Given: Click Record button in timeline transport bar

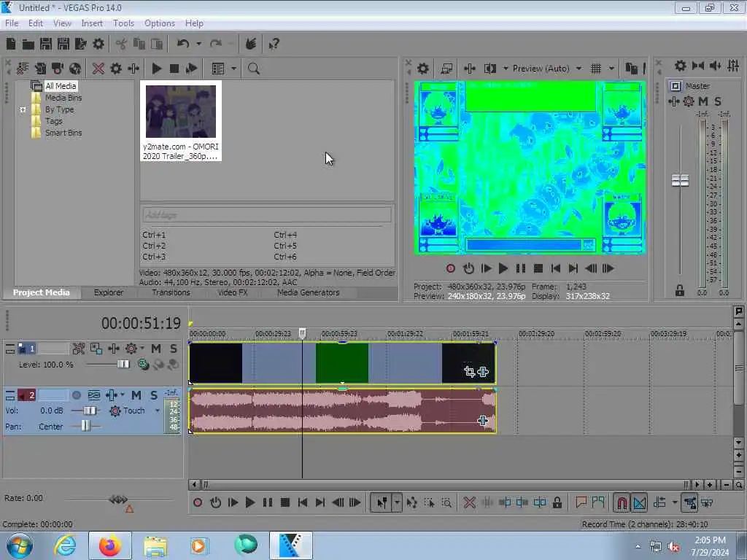Looking at the screenshot, I should click(197, 502).
